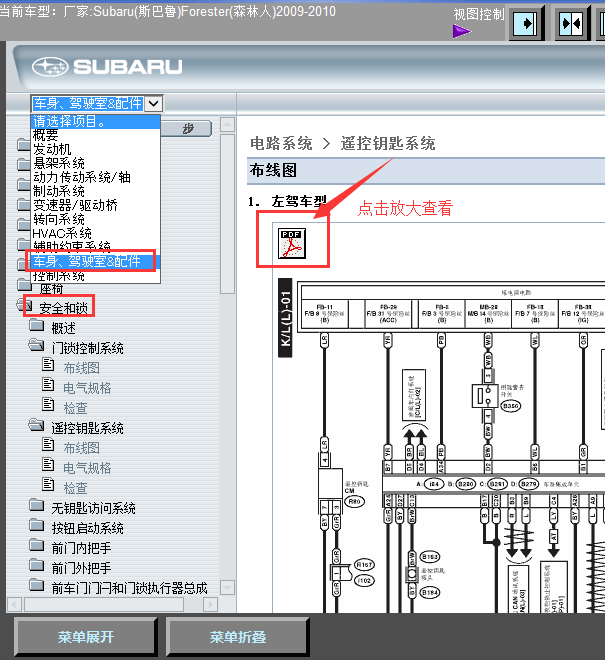
Task: Select 发动机 in dropdown list
Action: point(96,149)
